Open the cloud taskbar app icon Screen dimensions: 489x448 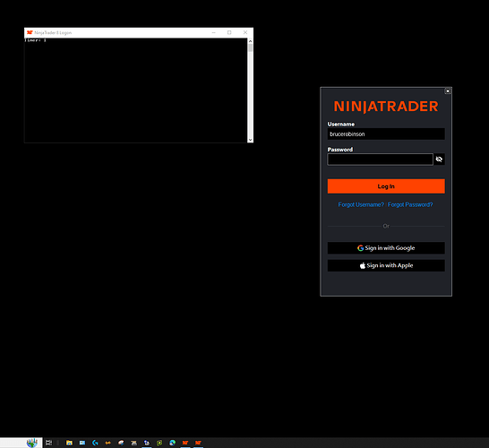click(121, 443)
